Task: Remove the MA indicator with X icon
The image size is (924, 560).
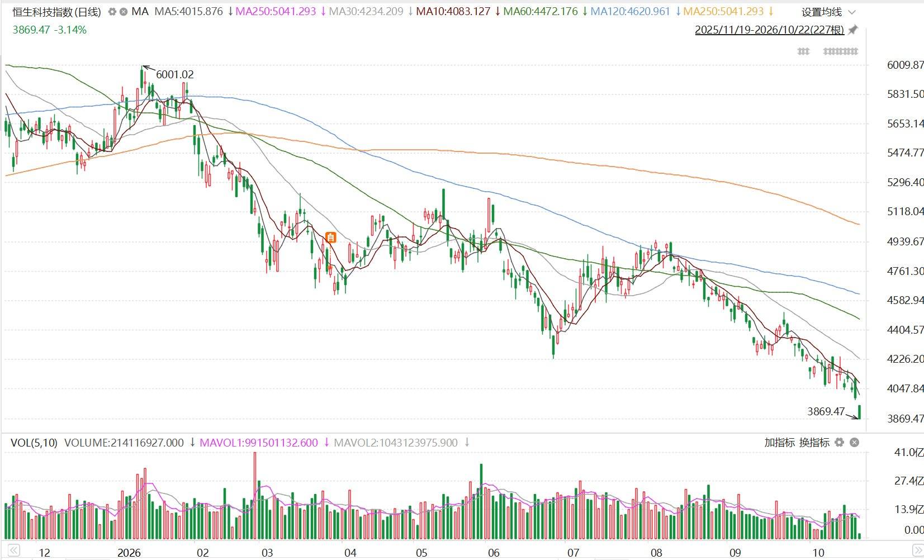Action: pos(123,12)
